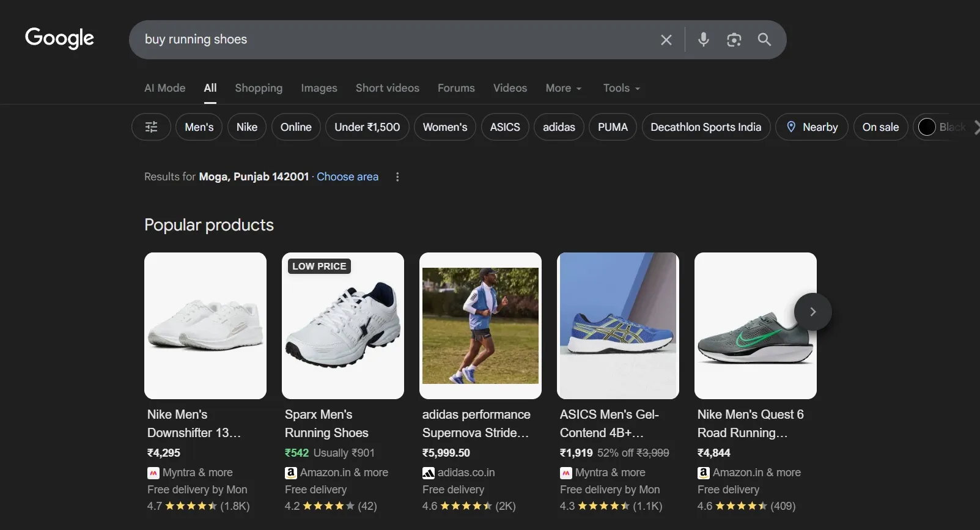Toggle the Under ₹1,500 price filter

pyautogui.click(x=367, y=127)
